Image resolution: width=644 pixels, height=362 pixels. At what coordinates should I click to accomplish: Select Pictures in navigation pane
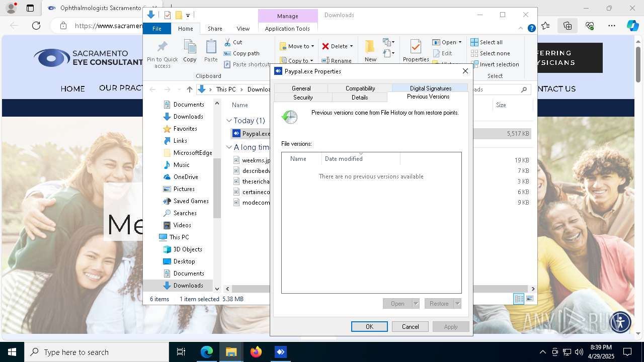(x=179, y=189)
